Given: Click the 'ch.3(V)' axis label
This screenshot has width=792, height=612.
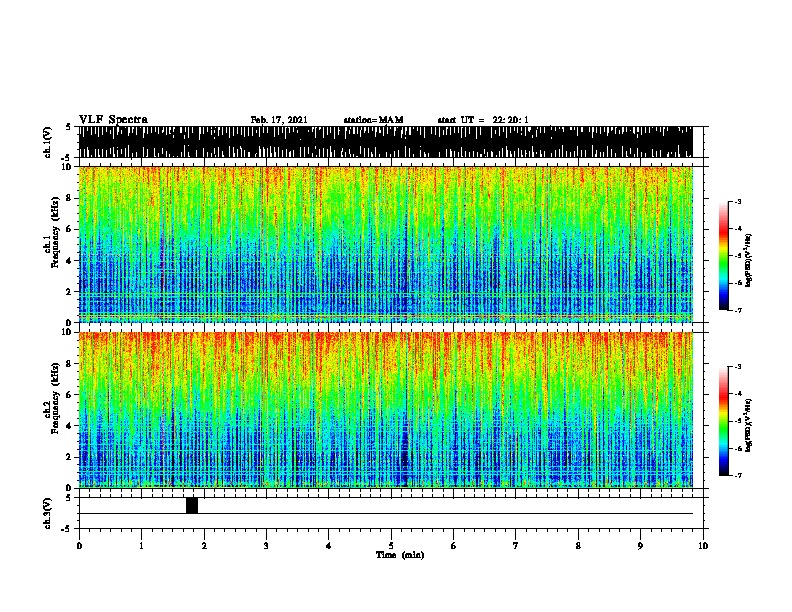Looking at the screenshot, I should coord(47,513).
